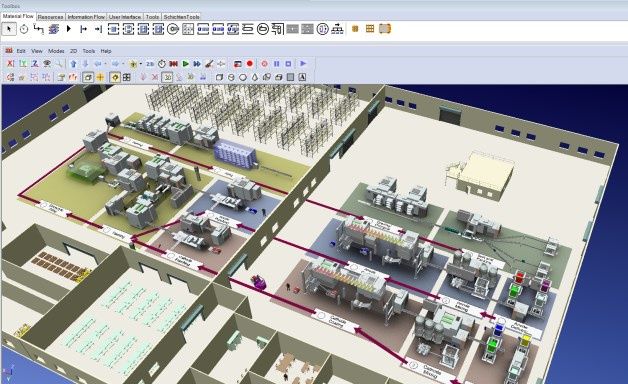Click the blue up arrow navigation icon
628x384 pixels.
click(x=73, y=64)
